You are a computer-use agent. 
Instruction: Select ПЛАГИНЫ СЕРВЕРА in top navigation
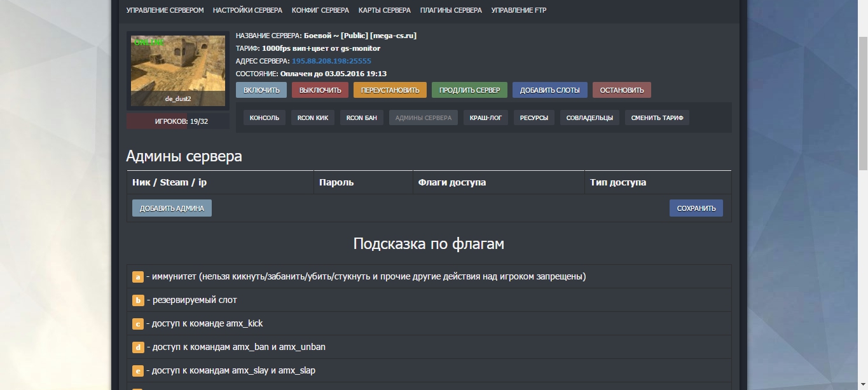tap(451, 10)
